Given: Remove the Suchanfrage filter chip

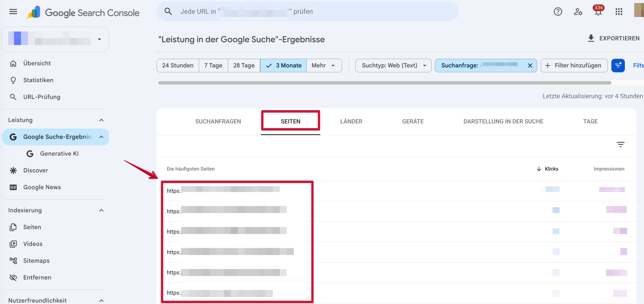Looking at the screenshot, I should pos(530,65).
